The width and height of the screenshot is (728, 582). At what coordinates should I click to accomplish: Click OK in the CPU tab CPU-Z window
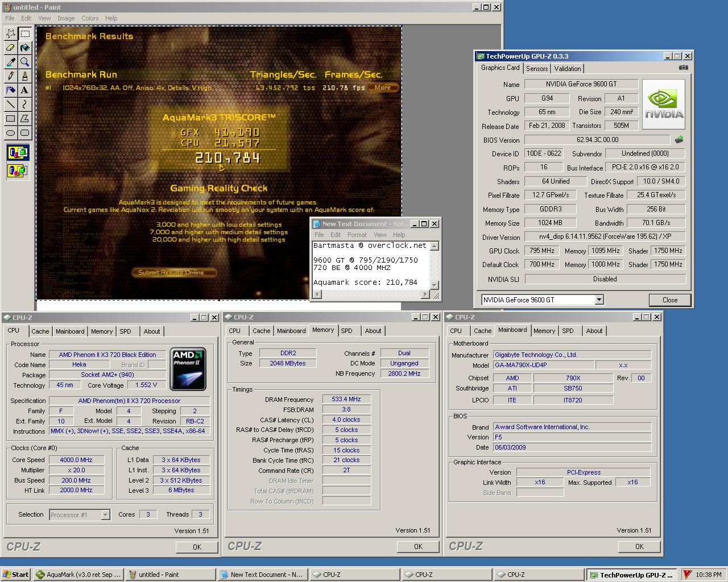click(x=197, y=547)
